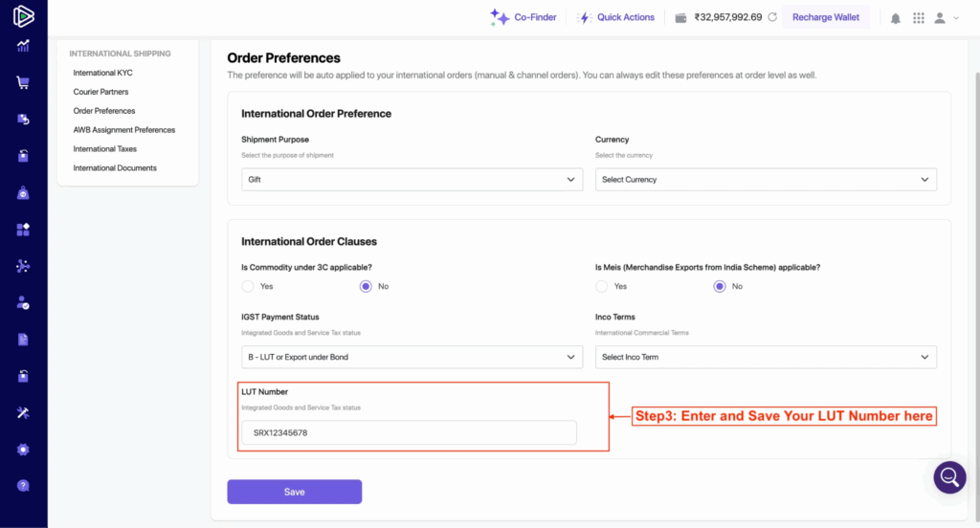Click the Recharge Wallet button
980x528 pixels.
(x=825, y=17)
